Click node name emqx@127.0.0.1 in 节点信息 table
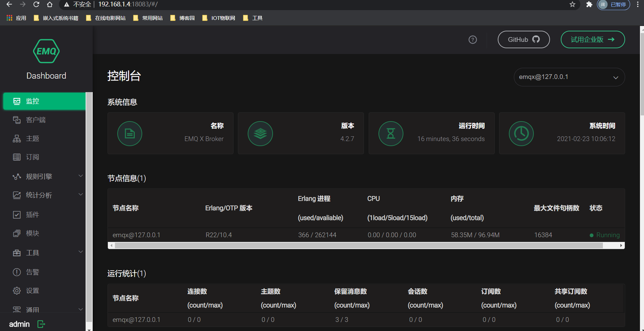644x331 pixels. (136, 235)
